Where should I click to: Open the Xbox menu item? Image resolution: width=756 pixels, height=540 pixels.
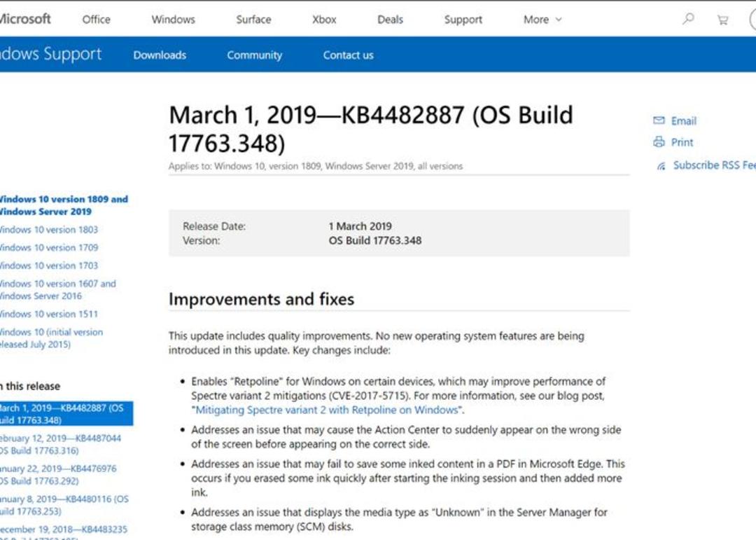click(324, 20)
